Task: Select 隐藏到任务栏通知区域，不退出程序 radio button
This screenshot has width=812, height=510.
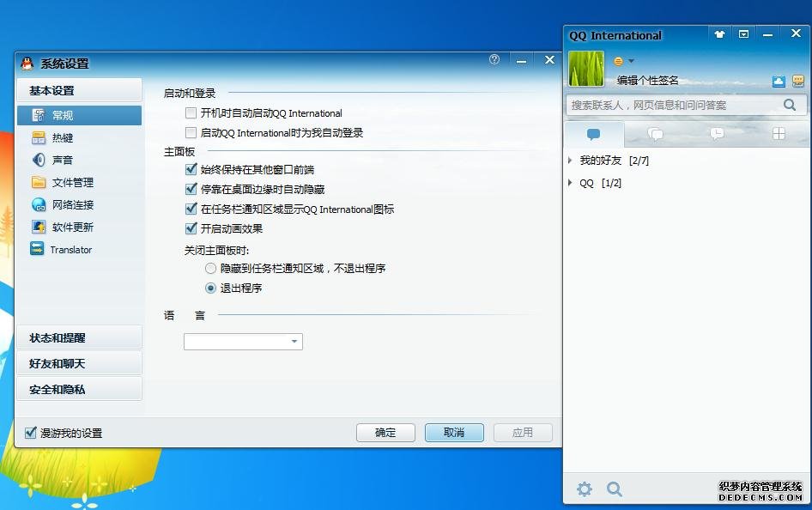Action: point(210,268)
